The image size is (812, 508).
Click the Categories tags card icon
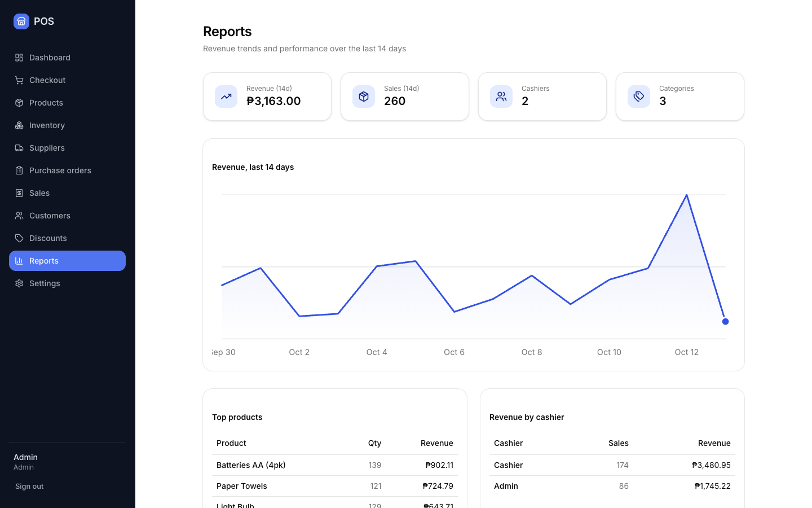point(639,97)
